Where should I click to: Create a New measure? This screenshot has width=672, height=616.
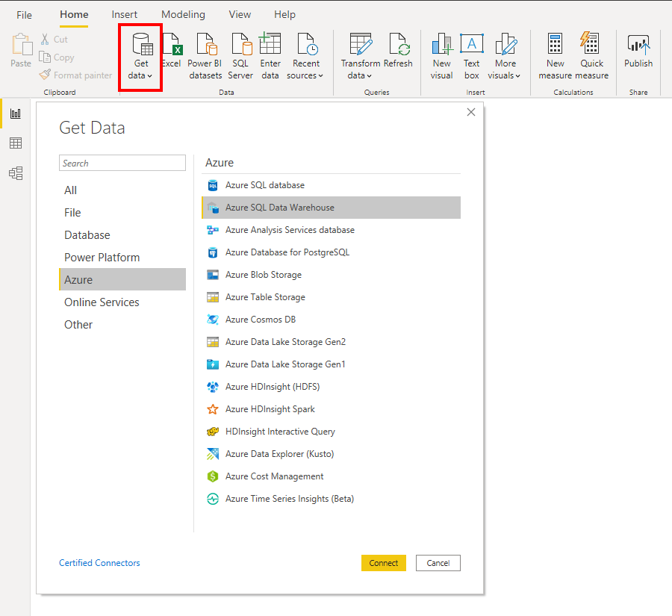[x=555, y=57]
